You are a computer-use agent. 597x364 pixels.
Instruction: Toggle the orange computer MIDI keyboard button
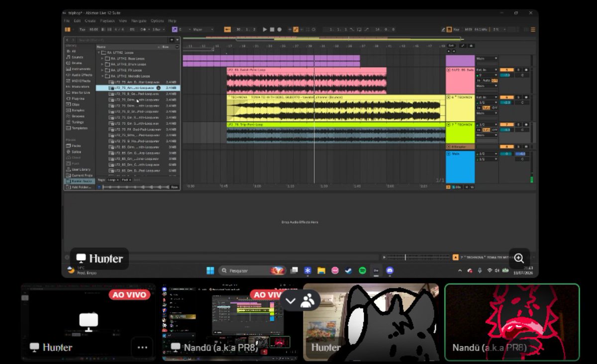click(x=449, y=30)
